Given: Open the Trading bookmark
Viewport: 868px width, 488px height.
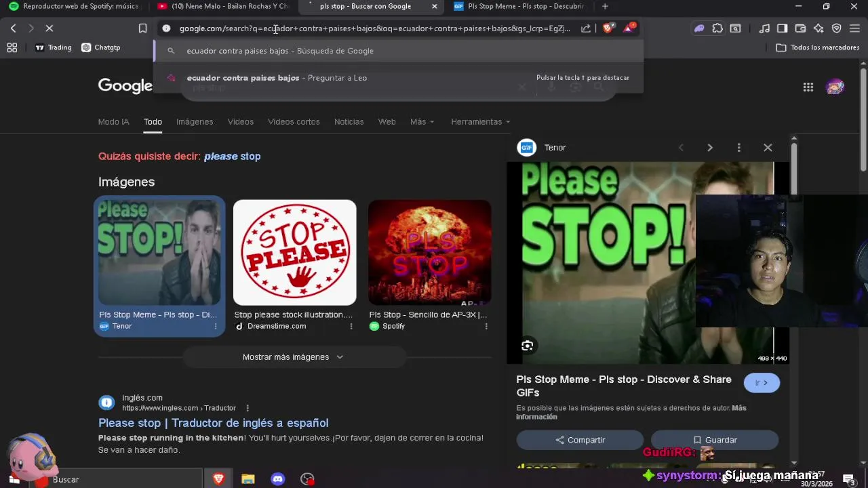Looking at the screenshot, I should point(53,47).
